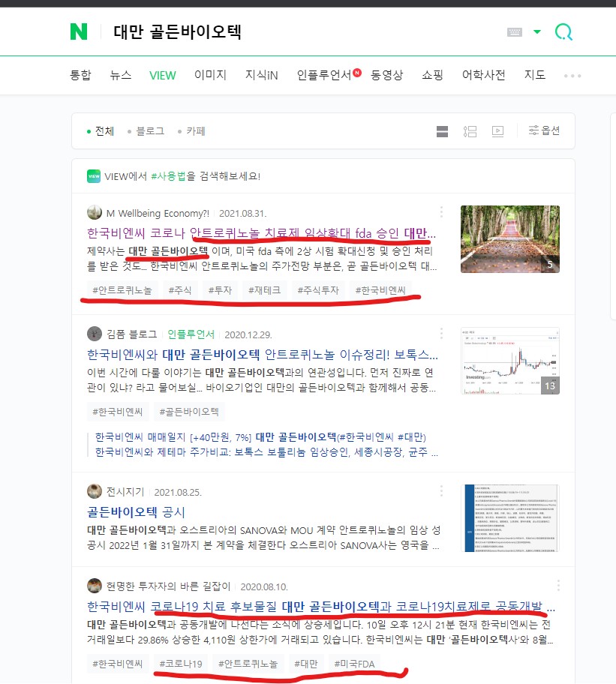
Task: Click the green Naver N logo
Action: pos(79,31)
